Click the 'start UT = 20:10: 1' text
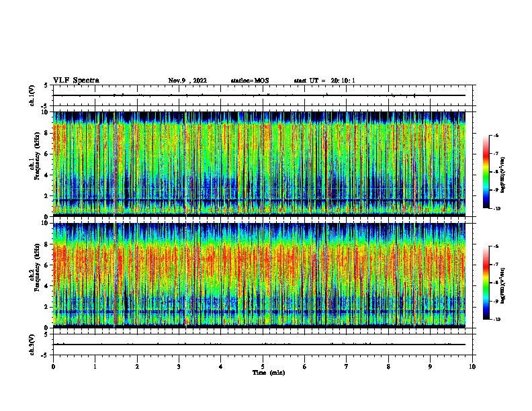The height and width of the screenshot is (411, 532). (x=324, y=81)
